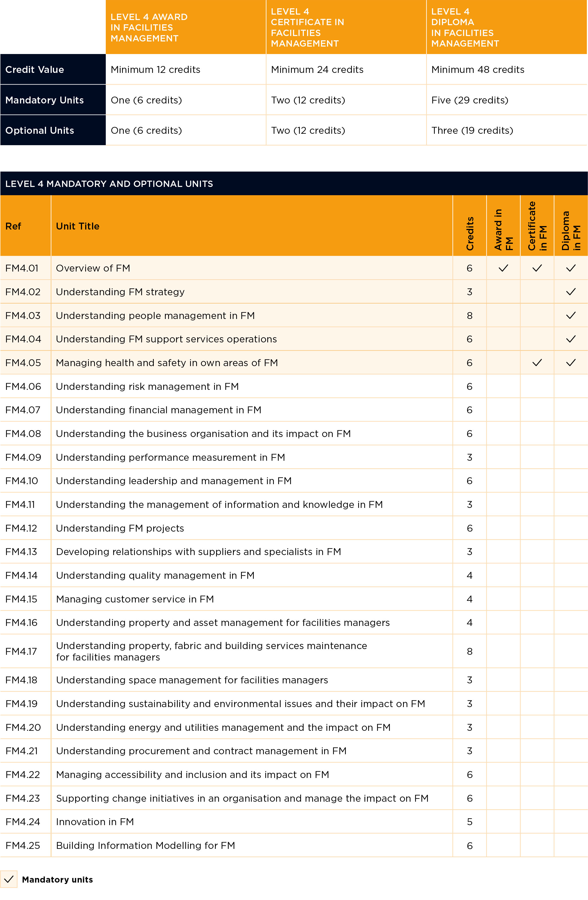The width and height of the screenshot is (588, 900).
Task: Click the Diploma checkmark for FM4.04
Action: [571, 339]
